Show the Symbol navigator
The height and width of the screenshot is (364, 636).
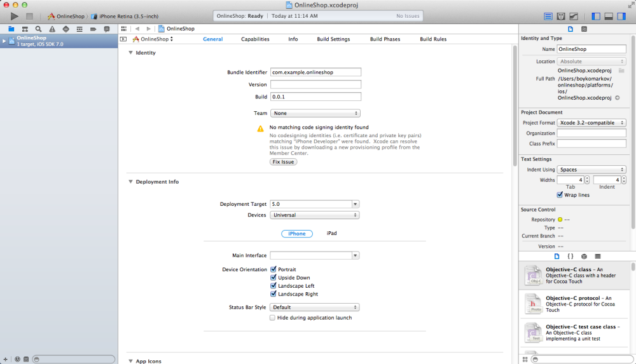tap(25, 29)
